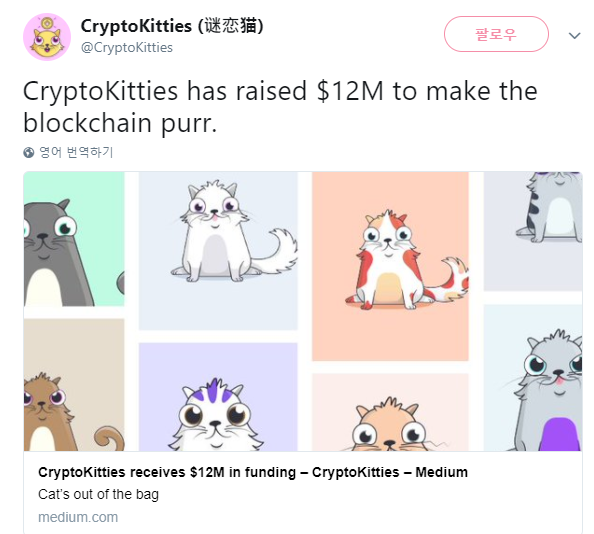594x534 pixels.
Task: Open the CryptoKitties (谜恋猫) display name
Action: (x=172, y=26)
